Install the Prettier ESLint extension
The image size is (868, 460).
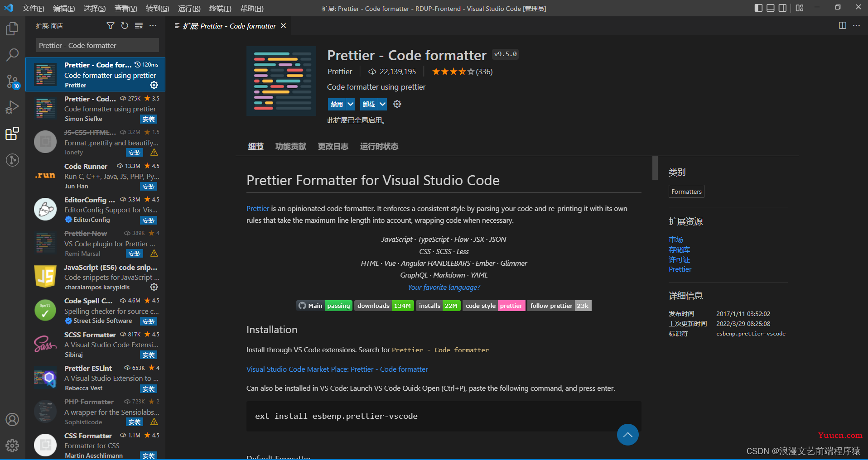tap(149, 388)
